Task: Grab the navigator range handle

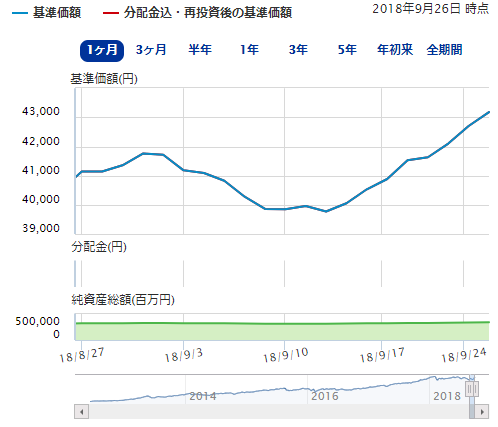Action: tap(472, 389)
